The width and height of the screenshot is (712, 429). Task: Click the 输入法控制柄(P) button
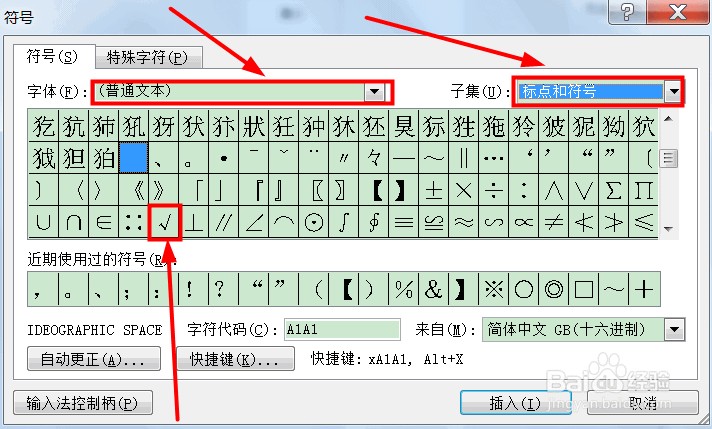click(83, 403)
